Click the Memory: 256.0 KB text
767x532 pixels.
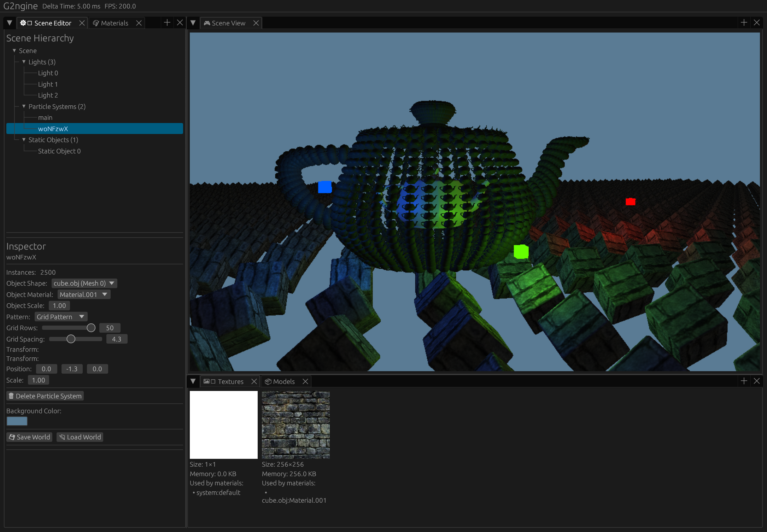(289, 474)
